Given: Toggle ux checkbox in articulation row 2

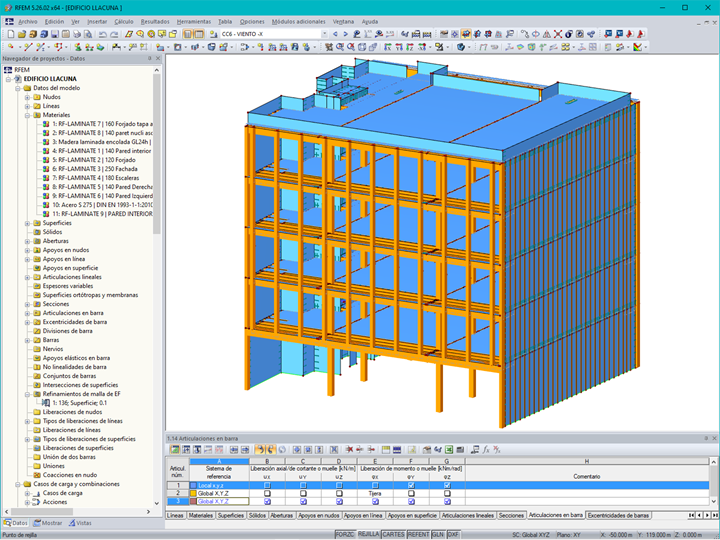Looking at the screenshot, I should tap(267, 494).
